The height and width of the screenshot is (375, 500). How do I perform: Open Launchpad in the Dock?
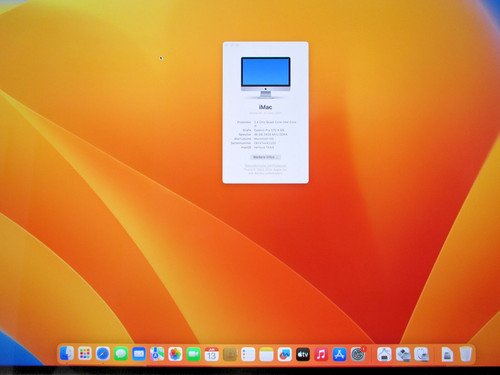[85, 354]
